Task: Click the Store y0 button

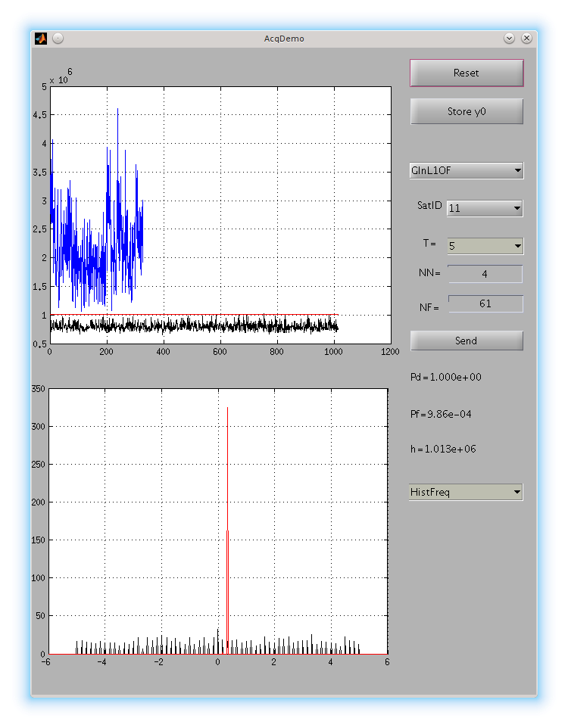Action: 467,112
